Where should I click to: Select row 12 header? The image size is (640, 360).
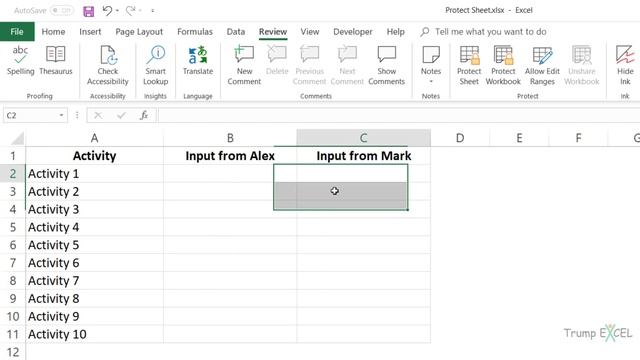[13, 352]
